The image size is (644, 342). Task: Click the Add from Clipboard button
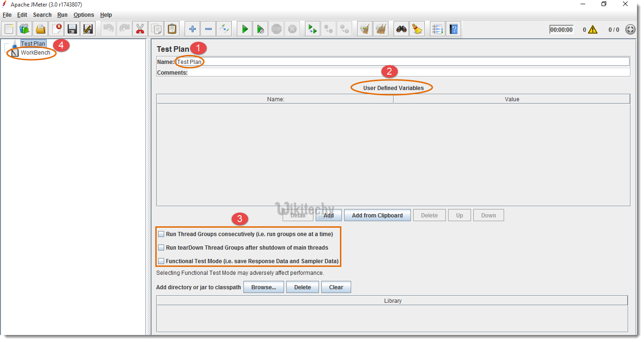point(377,215)
